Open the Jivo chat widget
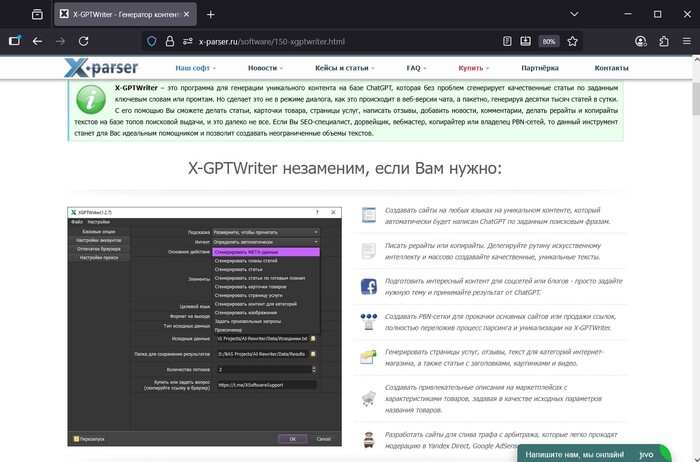The image size is (700, 462). 607,454
